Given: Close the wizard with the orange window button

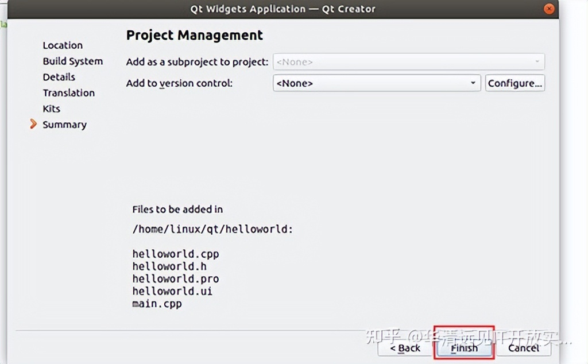Looking at the screenshot, I should (550, 9).
